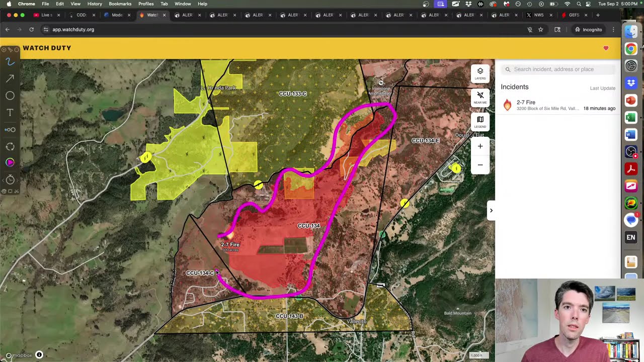Open the Profiles menu
Image resolution: width=644 pixels, height=362 pixels.
tap(146, 4)
